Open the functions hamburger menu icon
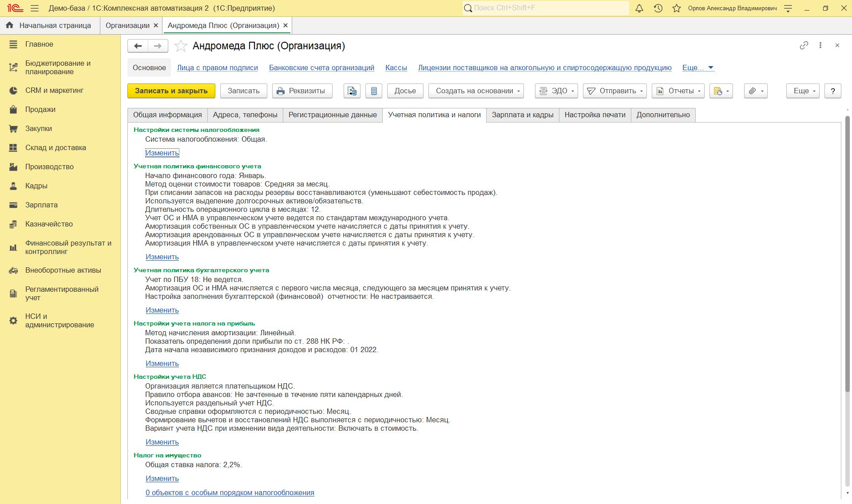 click(35, 8)
